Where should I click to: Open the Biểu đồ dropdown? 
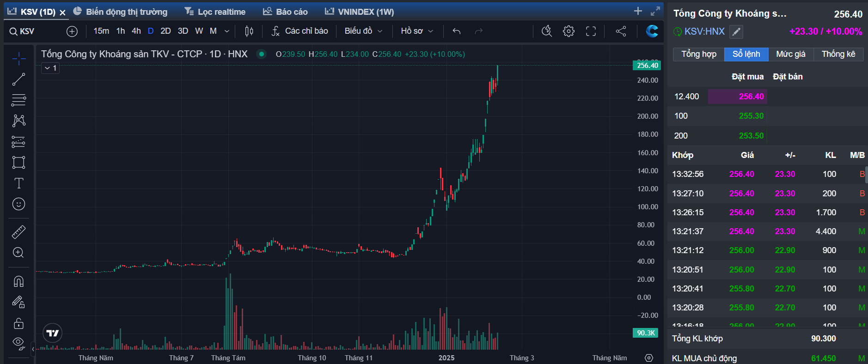(364, 31)
